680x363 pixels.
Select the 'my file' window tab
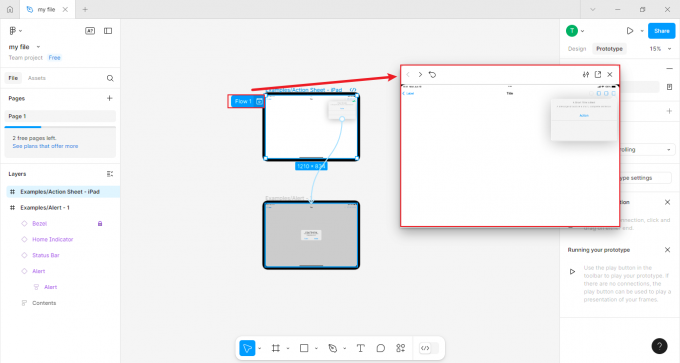(x=46, y=9)
